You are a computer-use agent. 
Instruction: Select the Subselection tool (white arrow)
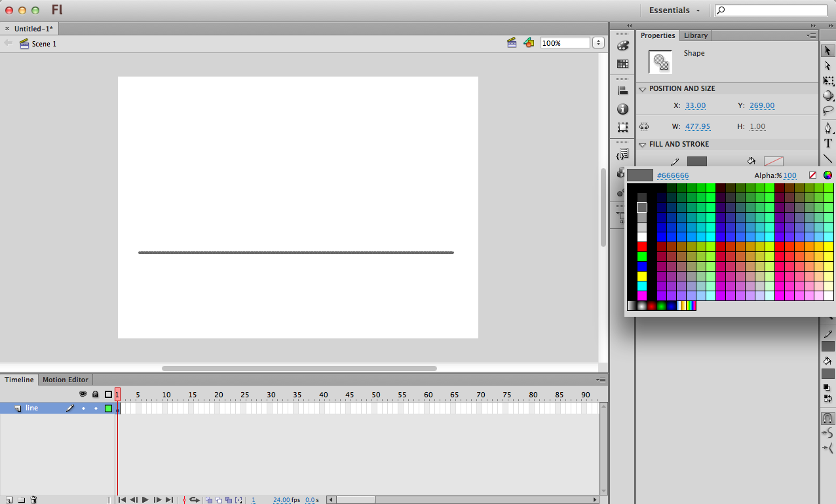point(828,65)
